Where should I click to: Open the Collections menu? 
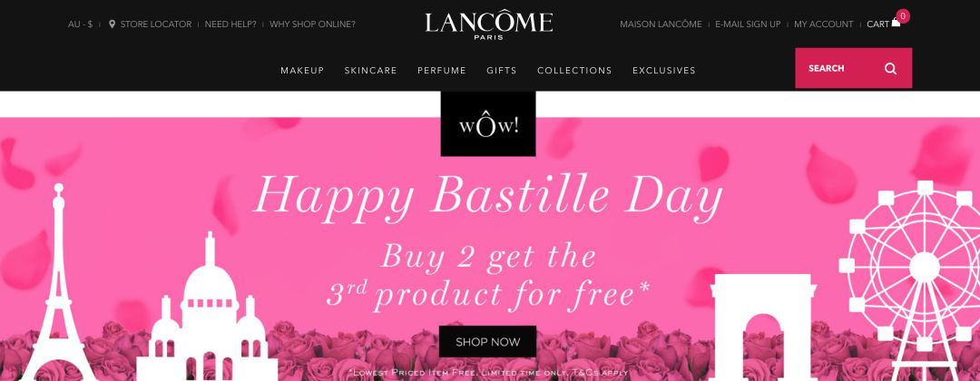point(574,71)
